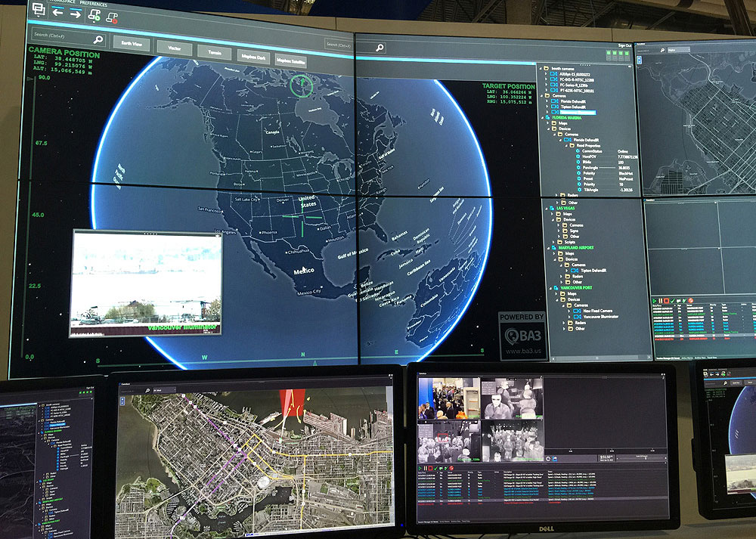Image resolution: width=756 pixels, height=539 pixels.
Task: Open bottom-right thermal feed on Dell monitor
Action: (x=513, y=441)
